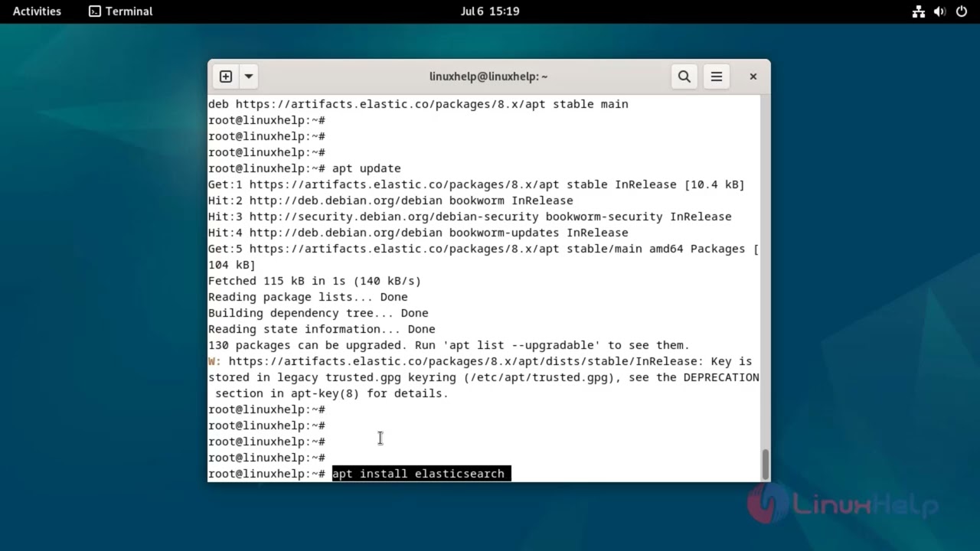The image size is (980, 551).
Task: Open a new terminal tab
Action: 226,77
